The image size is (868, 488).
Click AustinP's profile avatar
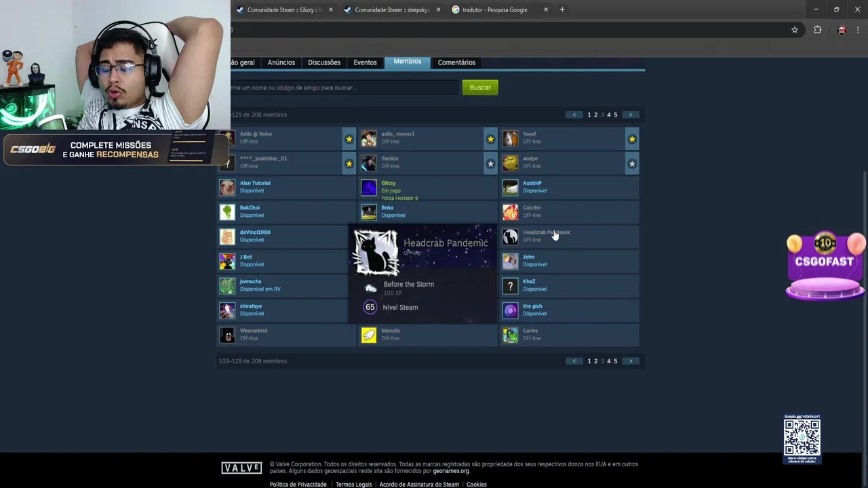pyautogui.click(x=511, y=187)
